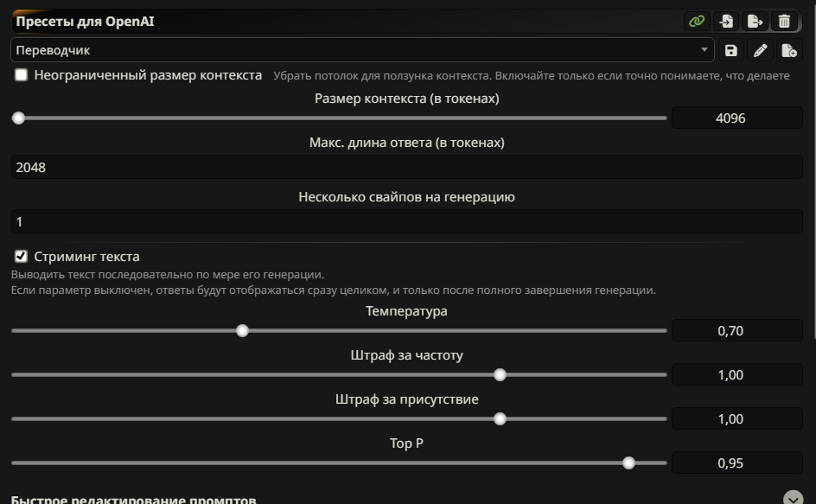The height and width of the screenshot is (504, 816).
Task: Click the Температура slider handle
Action: [x=242, y=330]
